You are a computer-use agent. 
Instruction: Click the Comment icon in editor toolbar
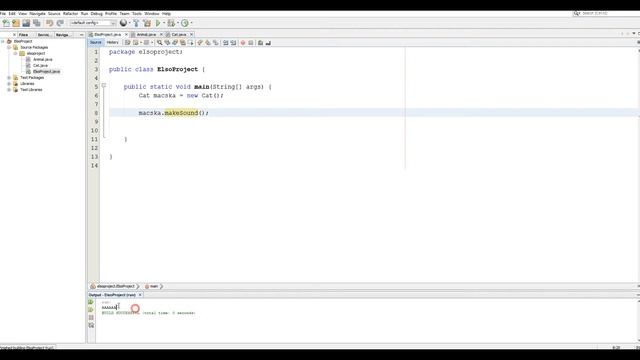(x=260, y=42)
